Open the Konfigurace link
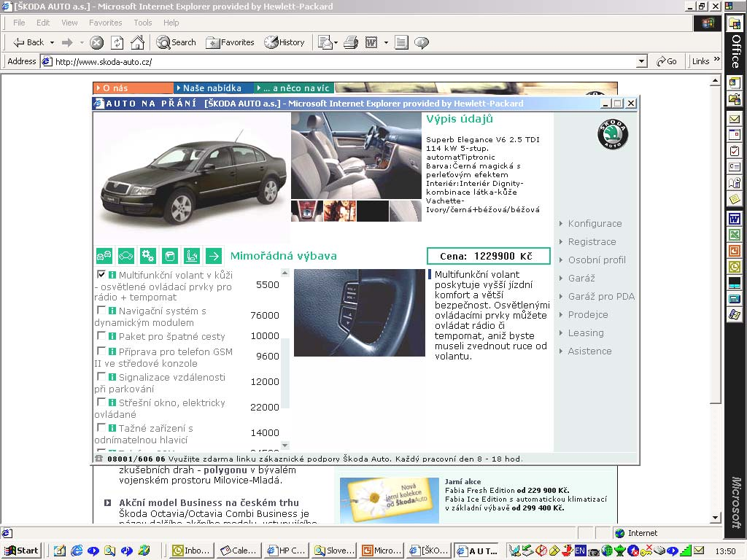 point(595,223)
